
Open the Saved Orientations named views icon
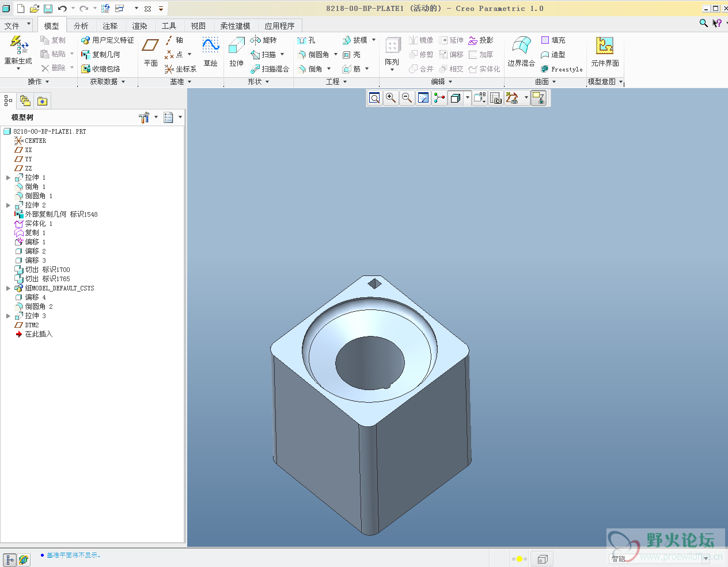click(479, 98)
